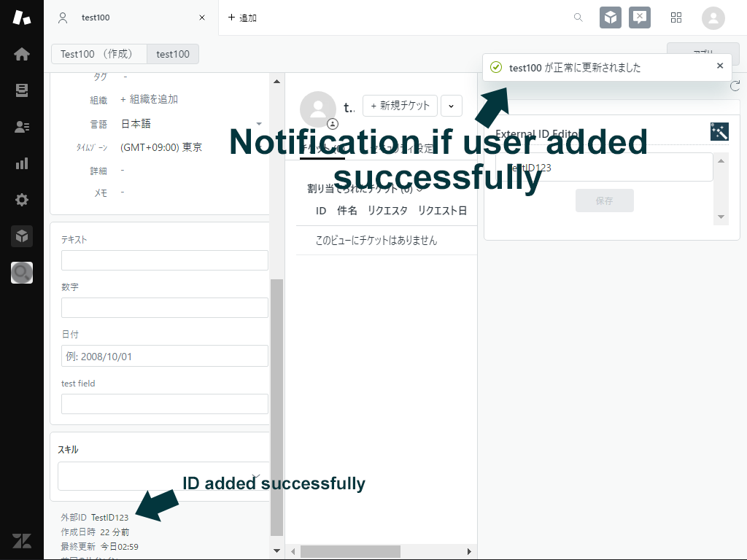Click the magic wand icon in External ID Editor
The width and height of the screenshot is (747, 560).
coord(719,133)
